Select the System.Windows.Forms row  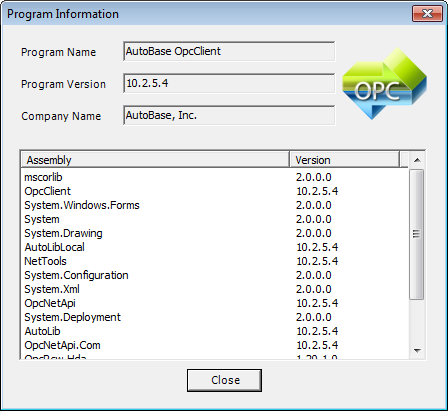[214, 205]
